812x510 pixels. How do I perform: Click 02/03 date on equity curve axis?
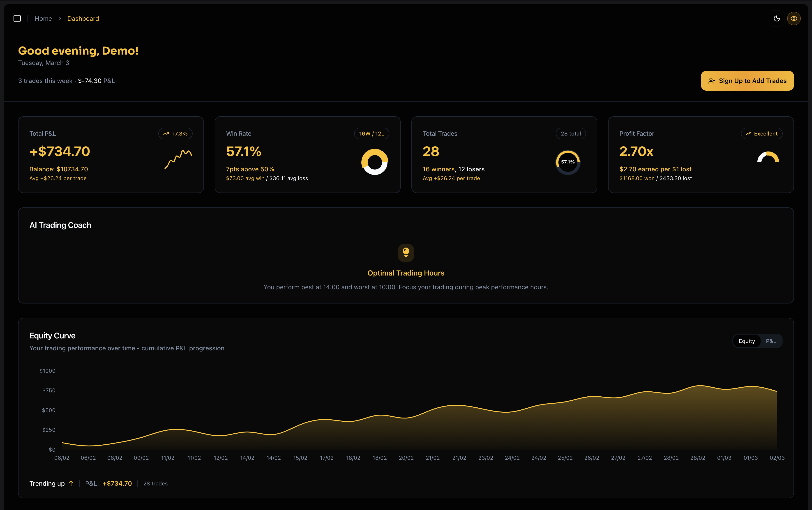tap(777, 458)
